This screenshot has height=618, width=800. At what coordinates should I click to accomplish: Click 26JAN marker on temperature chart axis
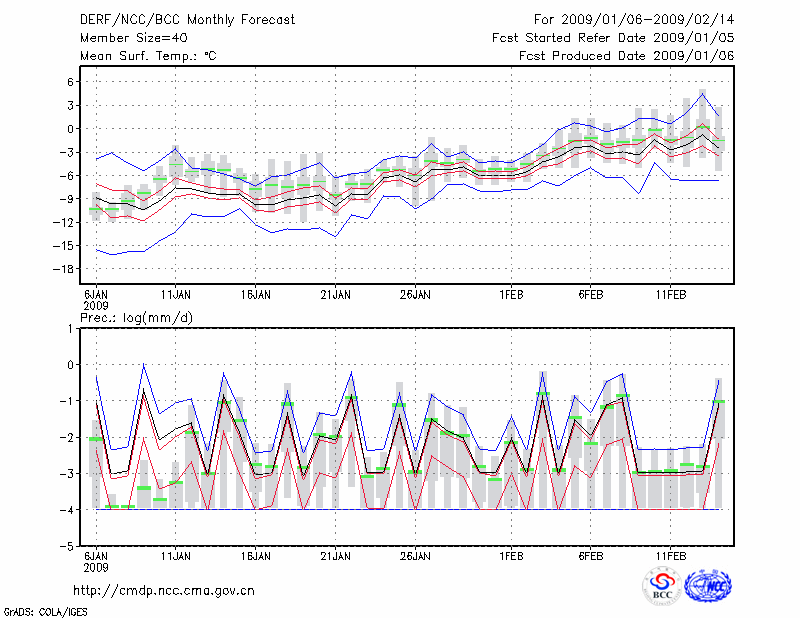point(415,295)
